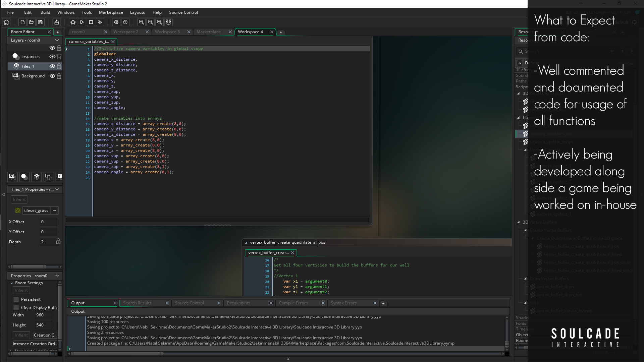The width and height of the screenshot is (644, 362).
Task: Create new tile layer
Action: pyautogui.click(x=37, y=176)
